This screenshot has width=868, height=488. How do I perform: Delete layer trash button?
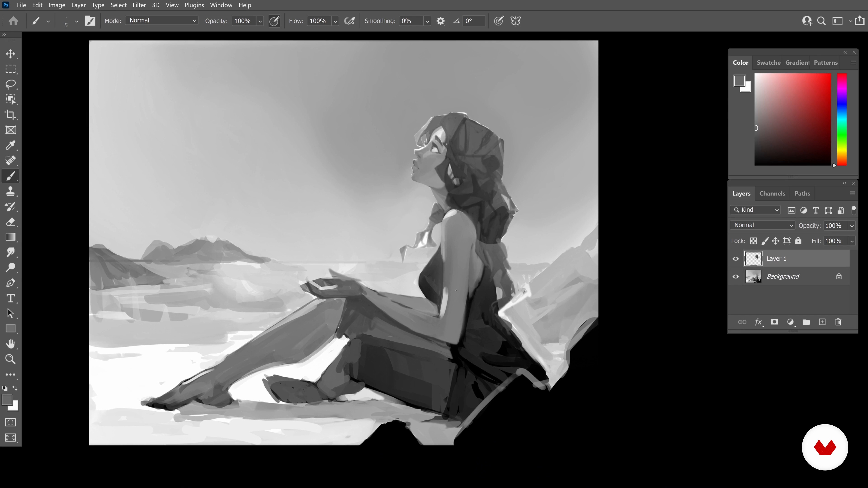click(838, 322)
